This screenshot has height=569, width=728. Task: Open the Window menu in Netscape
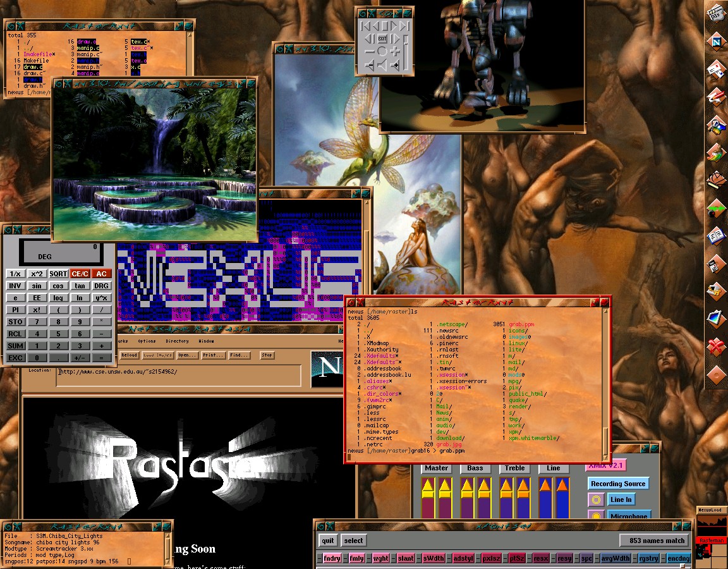[x=206, y=341]
